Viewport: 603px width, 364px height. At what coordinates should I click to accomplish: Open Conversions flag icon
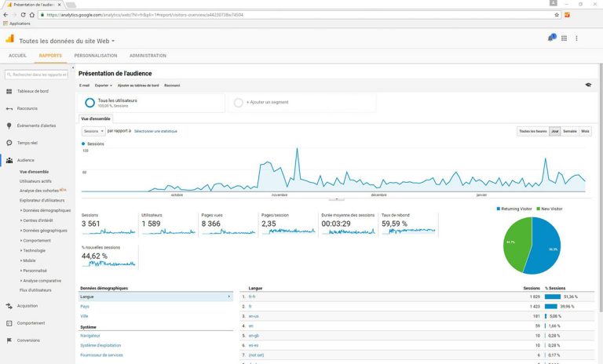pyautogui.click(x=9, y=340)
